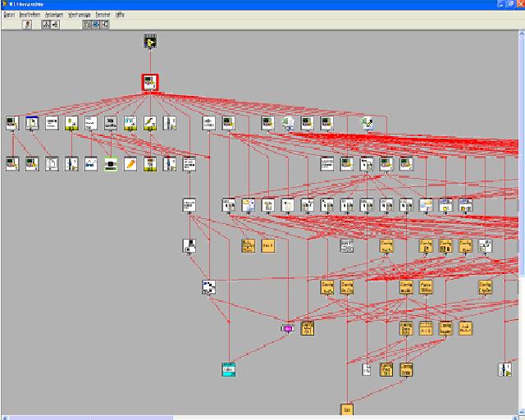Open the Anzeigen menu
Image resolution: width=525 pixels, height=420 pixels.
click(x=54, y=15)
